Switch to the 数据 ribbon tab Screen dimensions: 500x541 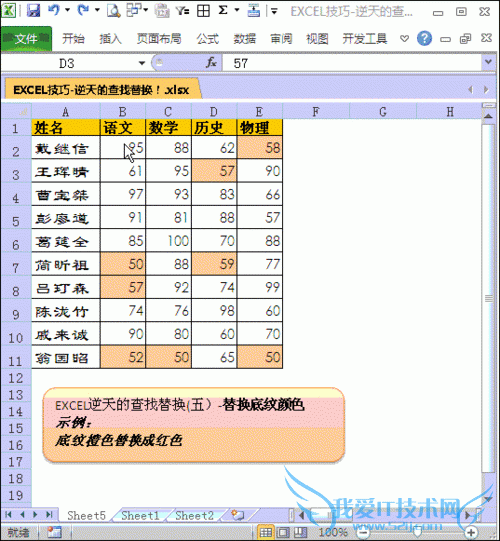[245, 39]
